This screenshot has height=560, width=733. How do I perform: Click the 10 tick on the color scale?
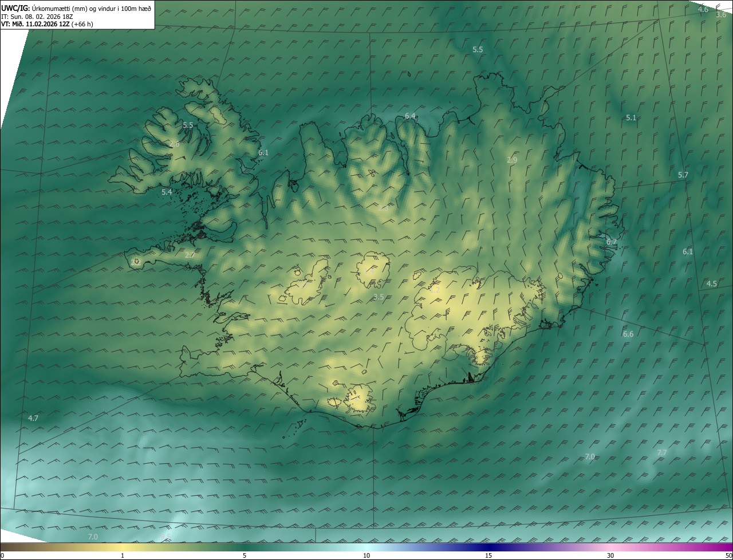[x=366, y=555]
